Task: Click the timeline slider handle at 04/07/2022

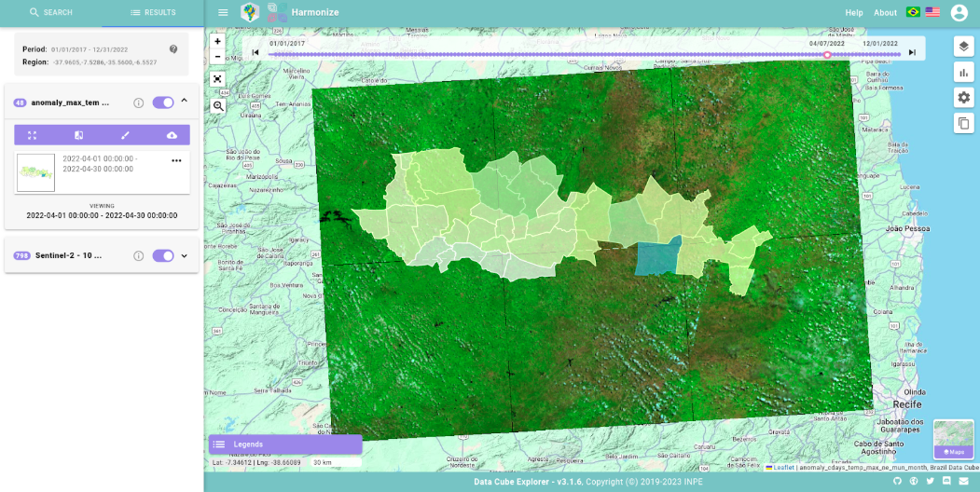Action: coord(827,54)
